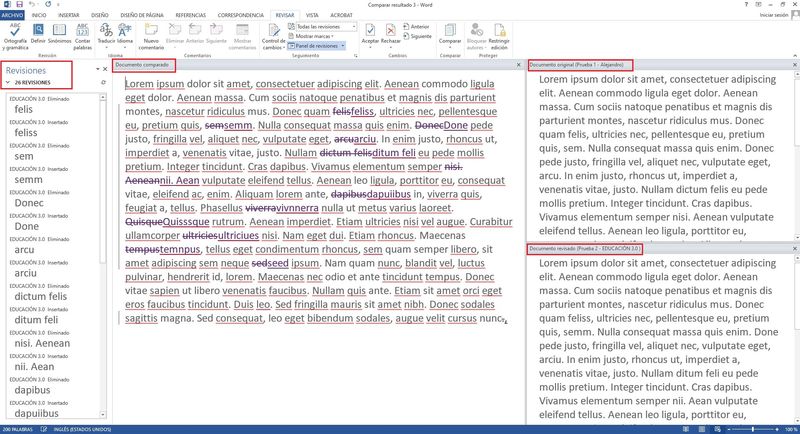Open the Sinónimos thesaurus
The height and width of the screenshot is (434, 800).
coord(60,34)
